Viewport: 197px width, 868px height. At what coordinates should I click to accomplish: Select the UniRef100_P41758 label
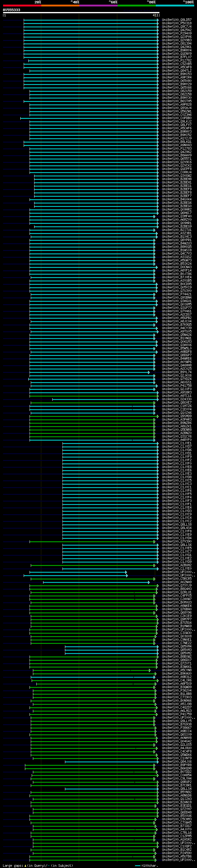tap(177, 386)
